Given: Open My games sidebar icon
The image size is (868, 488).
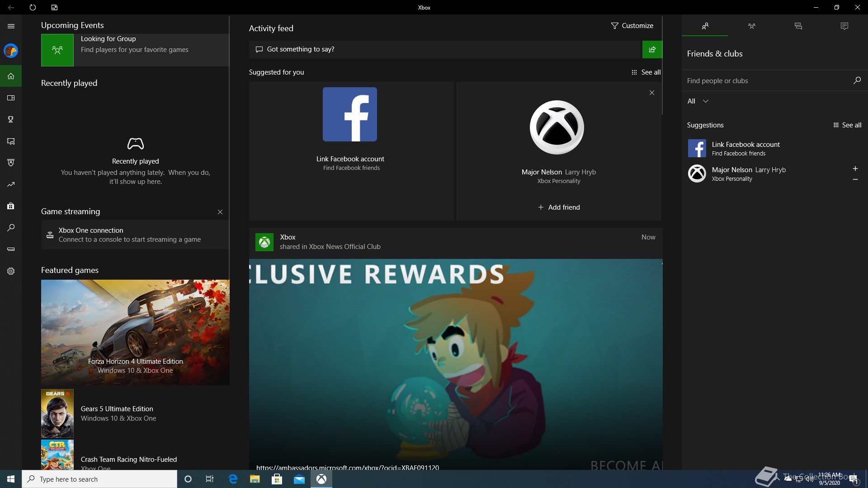Looking at the screenshot, I should coord(11,98).
